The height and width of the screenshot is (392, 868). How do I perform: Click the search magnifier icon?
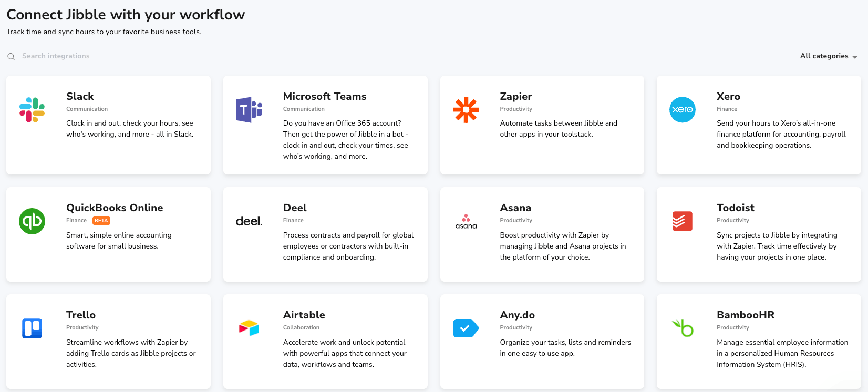11,56
